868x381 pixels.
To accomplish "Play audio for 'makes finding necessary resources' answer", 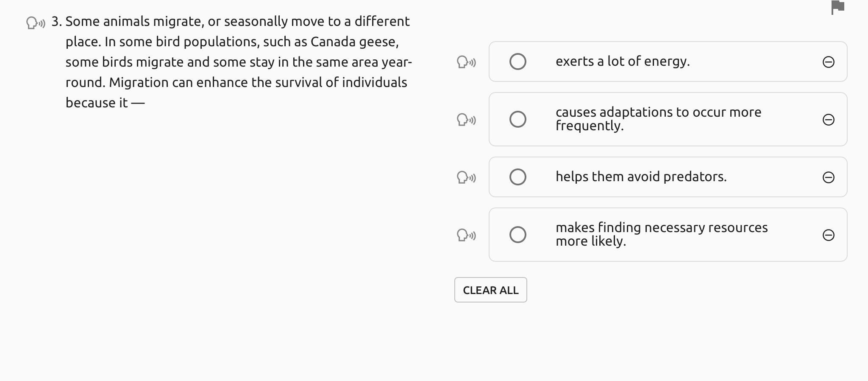I will coord(466,235).
